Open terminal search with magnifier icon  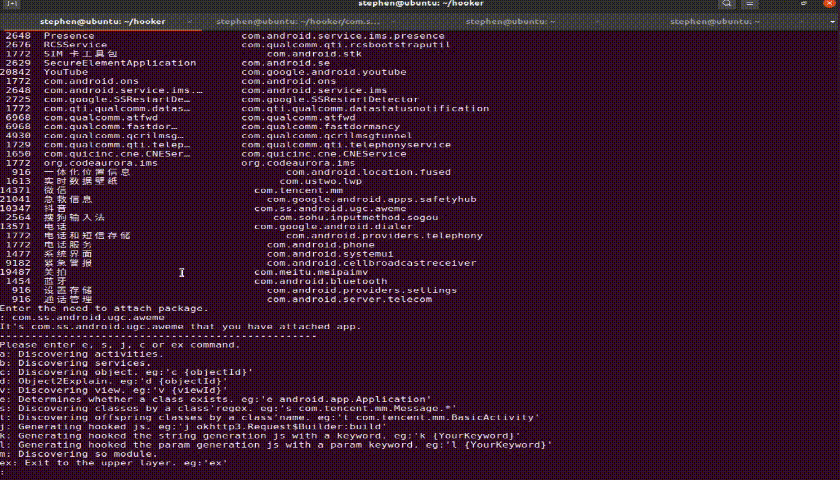point(727,4)
